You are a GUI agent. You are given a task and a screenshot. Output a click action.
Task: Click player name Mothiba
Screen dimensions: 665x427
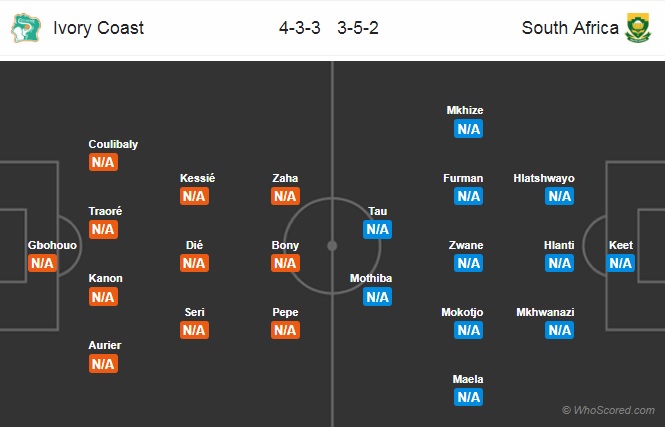pyautogui.click(x=371, y=278)
